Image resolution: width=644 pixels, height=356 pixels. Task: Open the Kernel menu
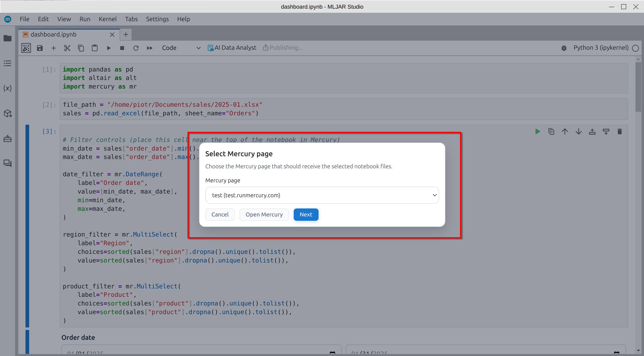[x=108, y=19]
